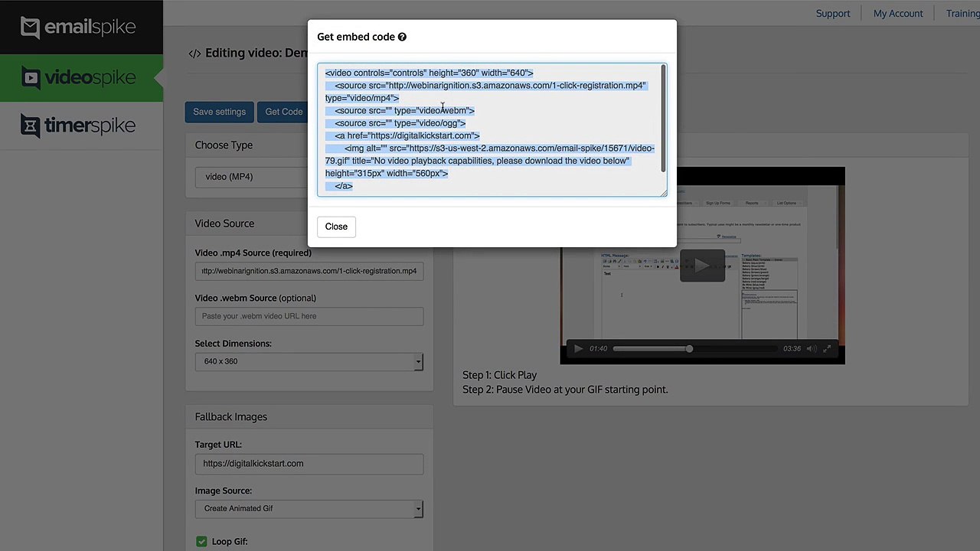Click the help question mark beside Get embed code
Screen dimensions: 980x551
[402, 37]
